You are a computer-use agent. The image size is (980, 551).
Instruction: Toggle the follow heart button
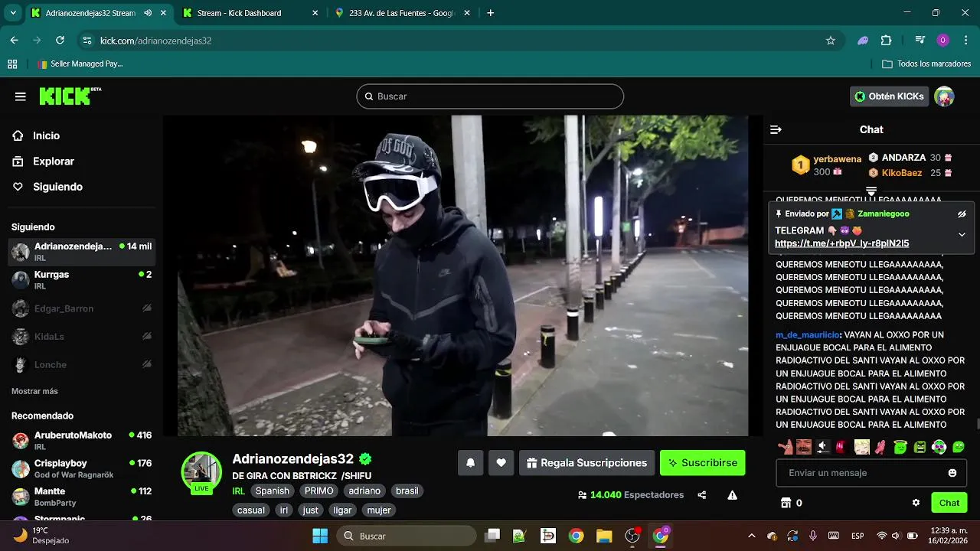(x=501, y=463)
